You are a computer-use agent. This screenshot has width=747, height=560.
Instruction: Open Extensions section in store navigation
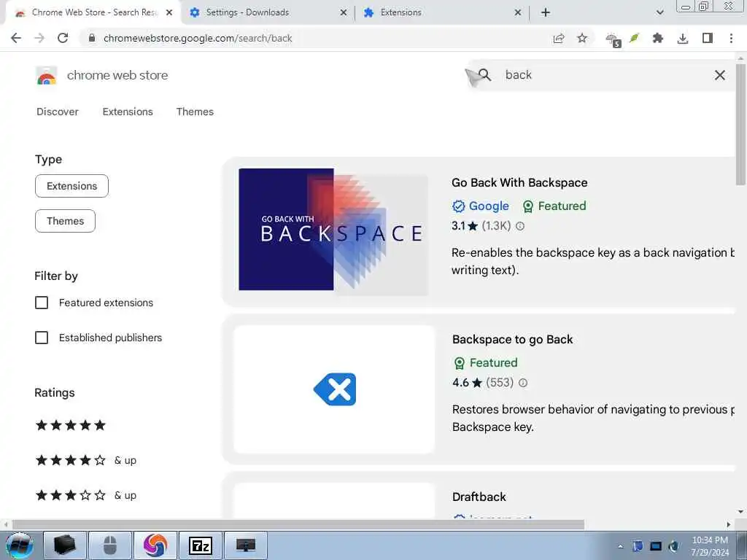128,112
